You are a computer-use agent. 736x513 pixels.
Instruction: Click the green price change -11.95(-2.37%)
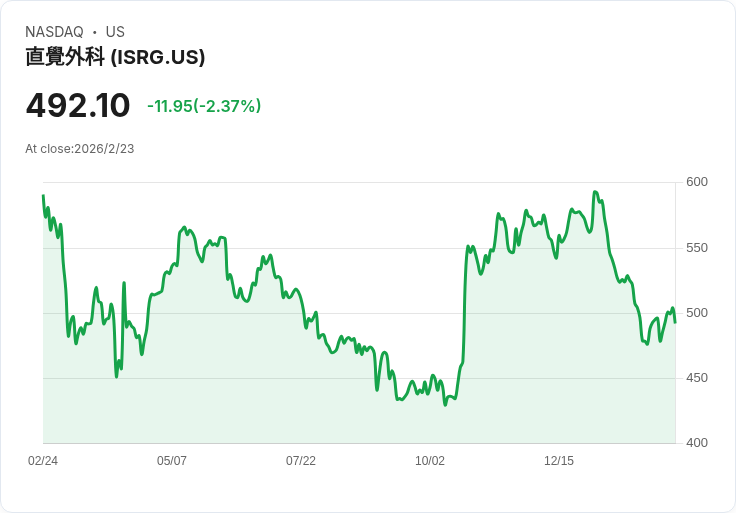[x=204, y=106]
